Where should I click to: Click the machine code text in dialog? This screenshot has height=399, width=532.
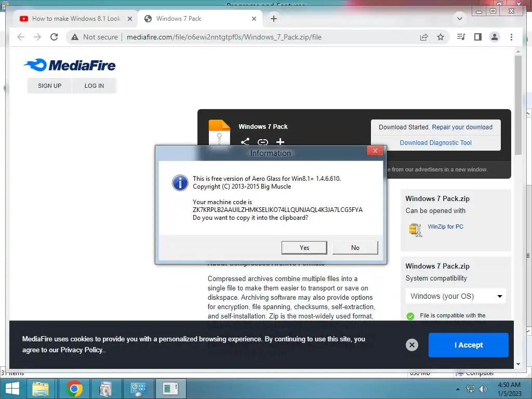(x=277, y=210)
